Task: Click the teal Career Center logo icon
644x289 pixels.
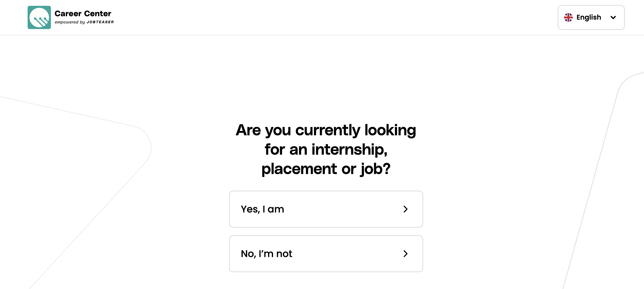Action: coord(39,17)
